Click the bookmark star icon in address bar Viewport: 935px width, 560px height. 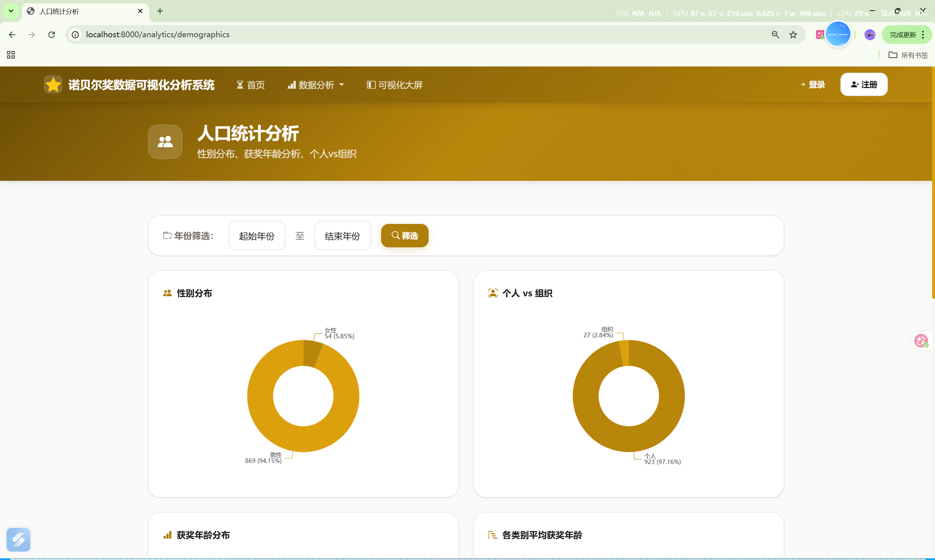793,35
